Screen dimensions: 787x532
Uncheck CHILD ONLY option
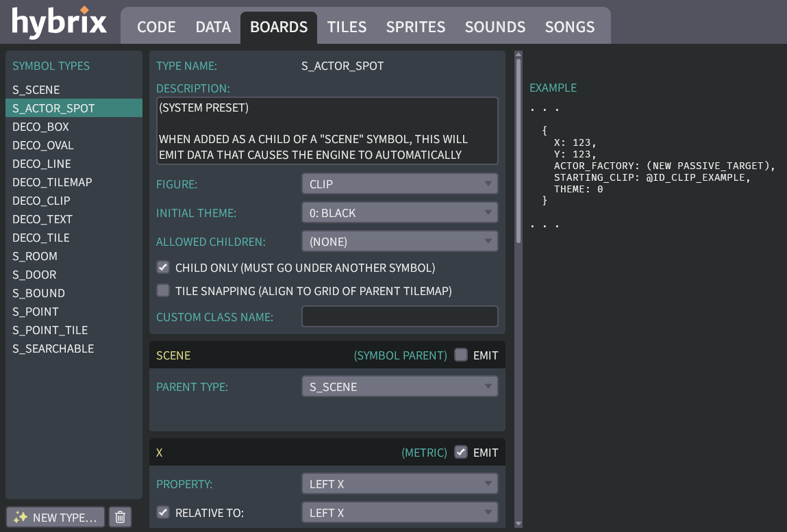click(x=163, y=267)
